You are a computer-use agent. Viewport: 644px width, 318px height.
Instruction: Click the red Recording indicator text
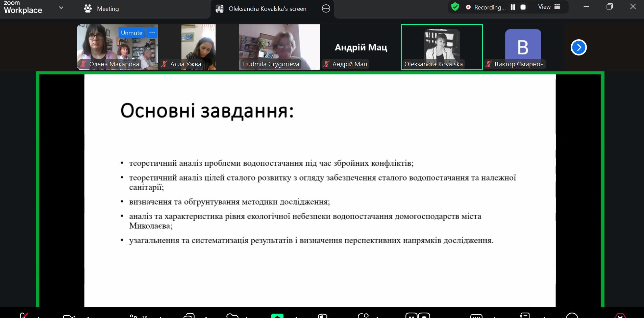490,7
